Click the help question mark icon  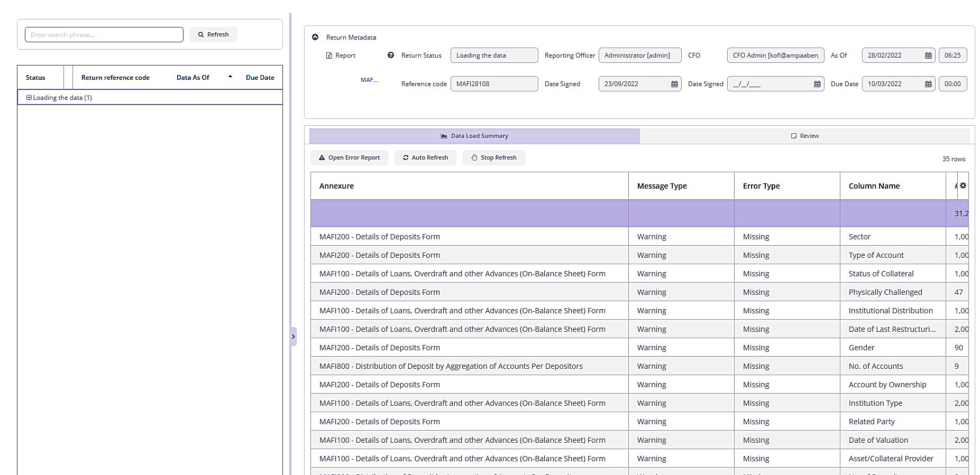(x=391, y=55)
